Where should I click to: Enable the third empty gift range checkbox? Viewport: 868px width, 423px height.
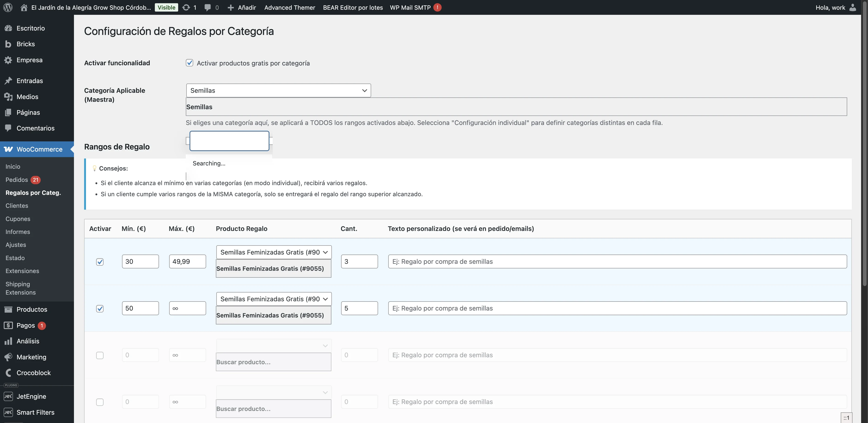[x=100, y=355]
